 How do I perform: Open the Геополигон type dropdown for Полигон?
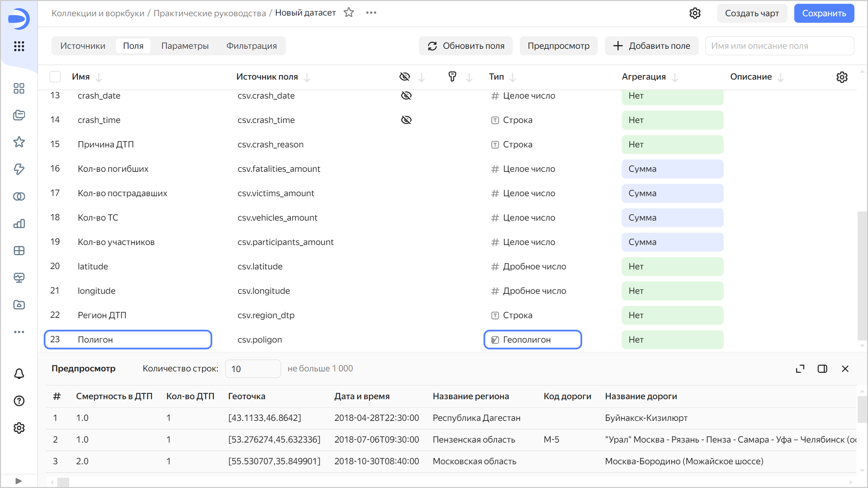pyautogui.click(x=532, y=340)
